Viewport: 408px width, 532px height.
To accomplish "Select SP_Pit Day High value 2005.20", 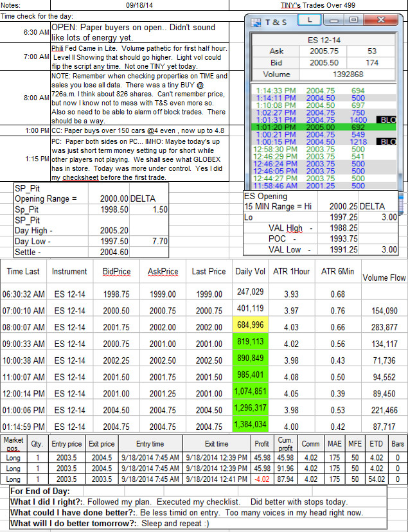I will click(x=109, y=231).
